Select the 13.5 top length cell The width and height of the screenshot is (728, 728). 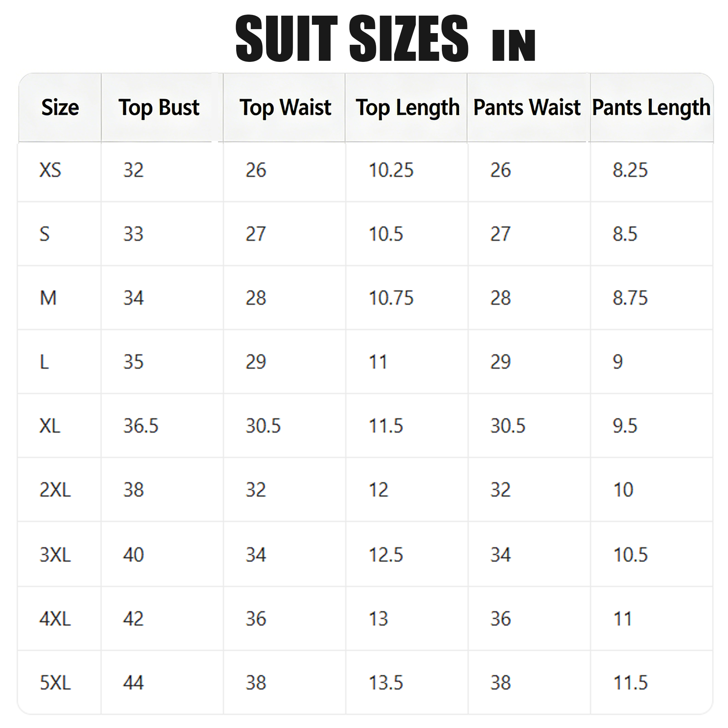[386, 683]
